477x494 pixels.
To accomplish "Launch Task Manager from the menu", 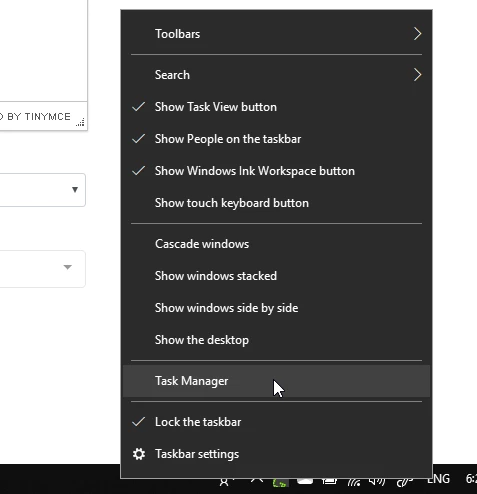I will 276,381.
